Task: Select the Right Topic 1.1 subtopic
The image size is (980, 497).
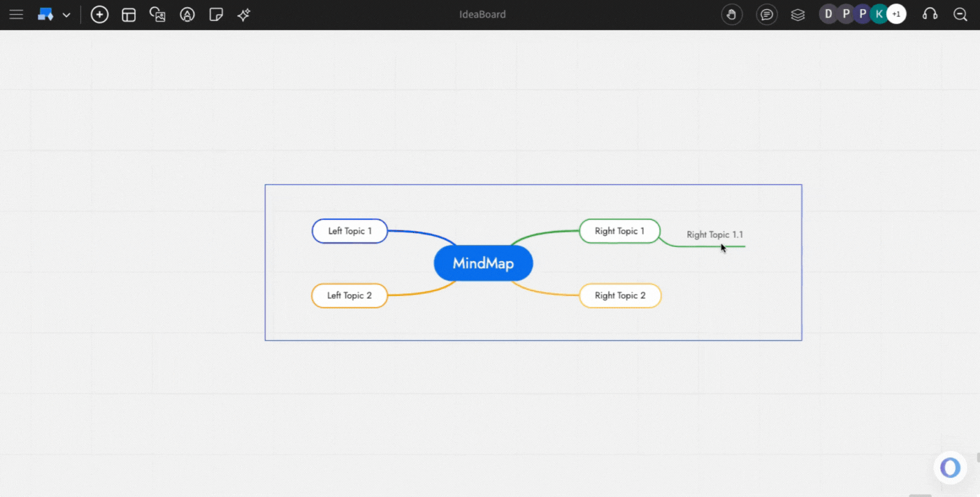Action: coord(715,235)
